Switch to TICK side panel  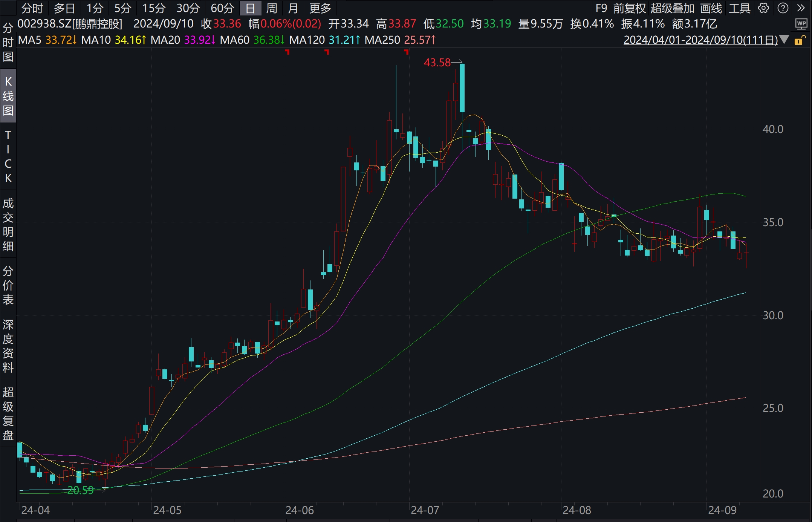click(x=8, y=156)
